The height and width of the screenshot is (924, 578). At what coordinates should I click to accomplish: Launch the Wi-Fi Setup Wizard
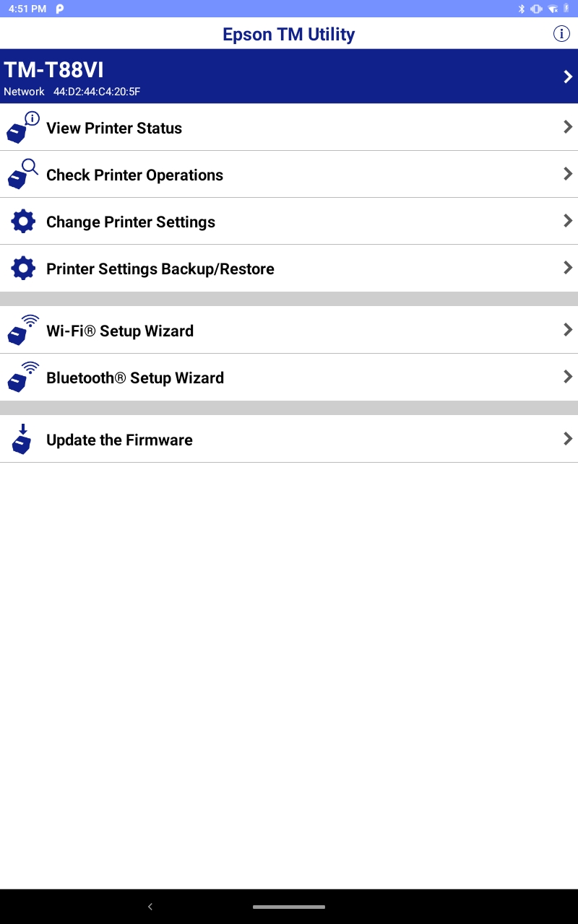[120, 331]
